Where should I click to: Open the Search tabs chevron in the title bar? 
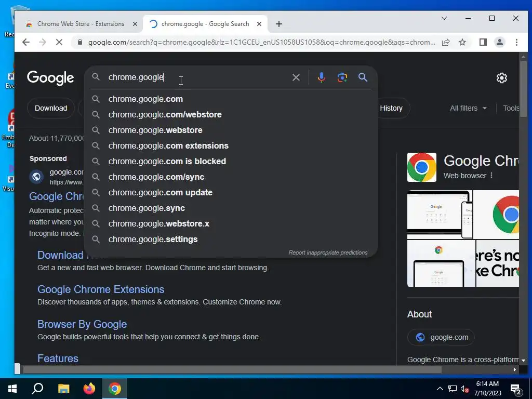click(444, 18)
